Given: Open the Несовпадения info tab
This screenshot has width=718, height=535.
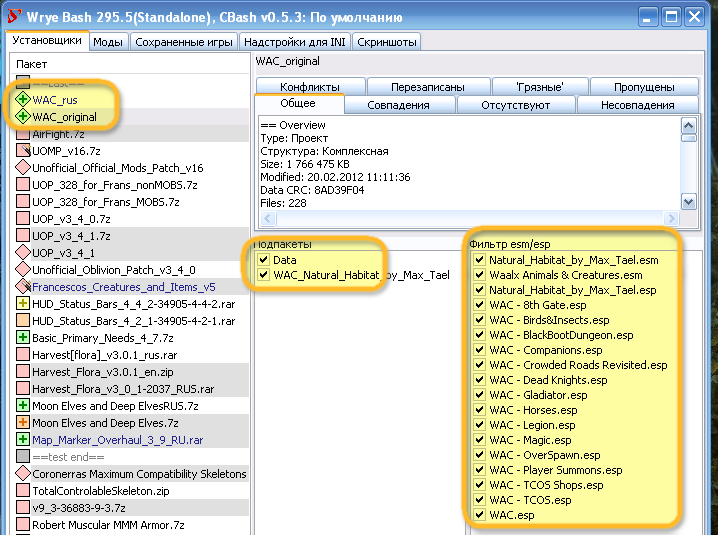Looking at the screenshot, I should point(638,105).
